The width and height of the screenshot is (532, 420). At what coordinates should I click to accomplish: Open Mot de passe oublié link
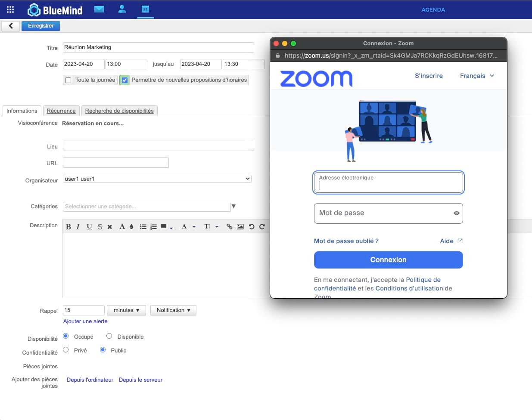point(346,241)
